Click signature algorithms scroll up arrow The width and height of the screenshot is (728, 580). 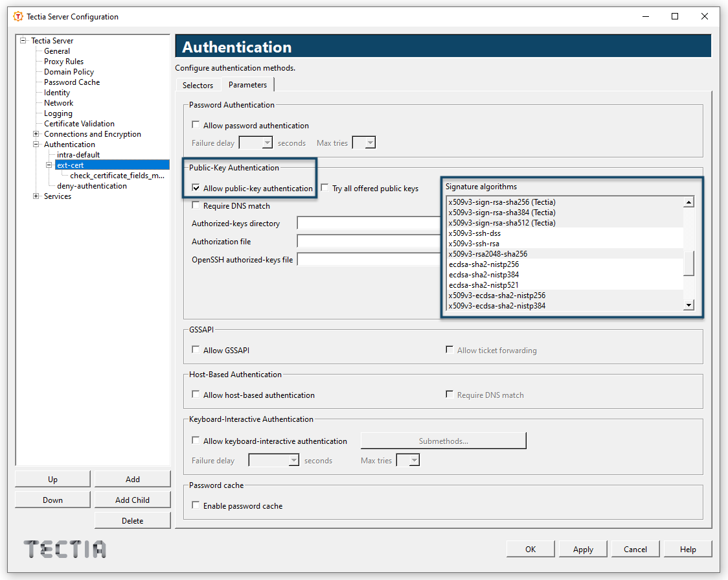[x=689, y=202]
